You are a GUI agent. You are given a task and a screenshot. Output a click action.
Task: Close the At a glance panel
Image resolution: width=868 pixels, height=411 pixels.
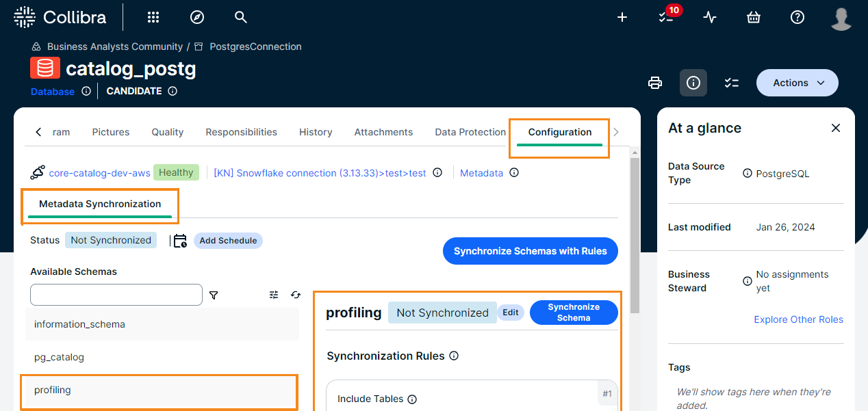[835, 128]
